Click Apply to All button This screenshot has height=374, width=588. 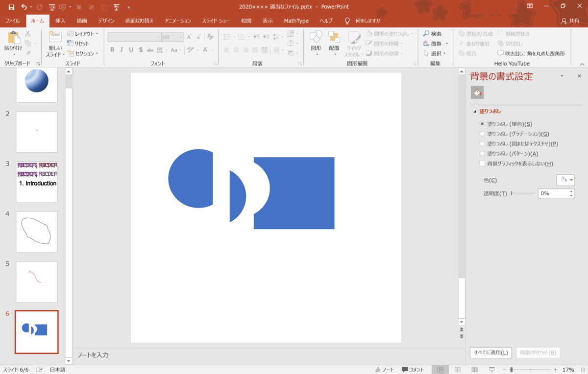click(x=491, y=352)
